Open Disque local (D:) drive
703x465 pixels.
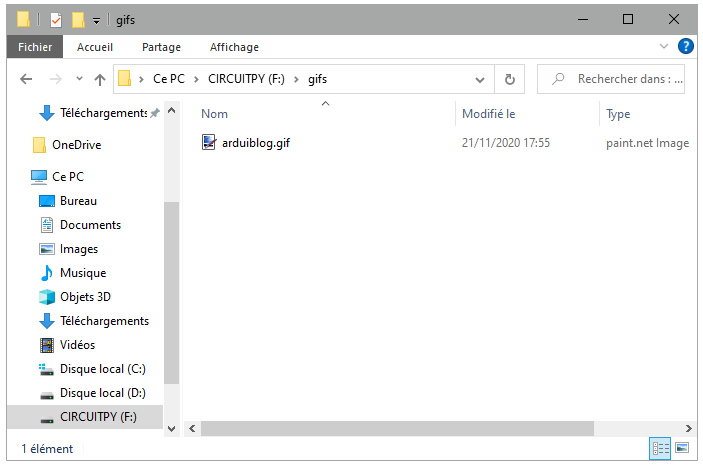[103, 393]
